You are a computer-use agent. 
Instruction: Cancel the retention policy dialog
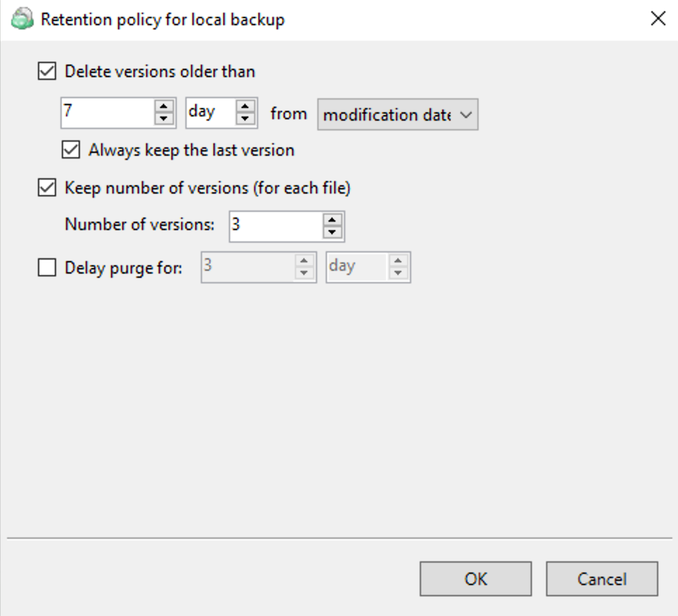pyautogui.click(x=601, y=579)
